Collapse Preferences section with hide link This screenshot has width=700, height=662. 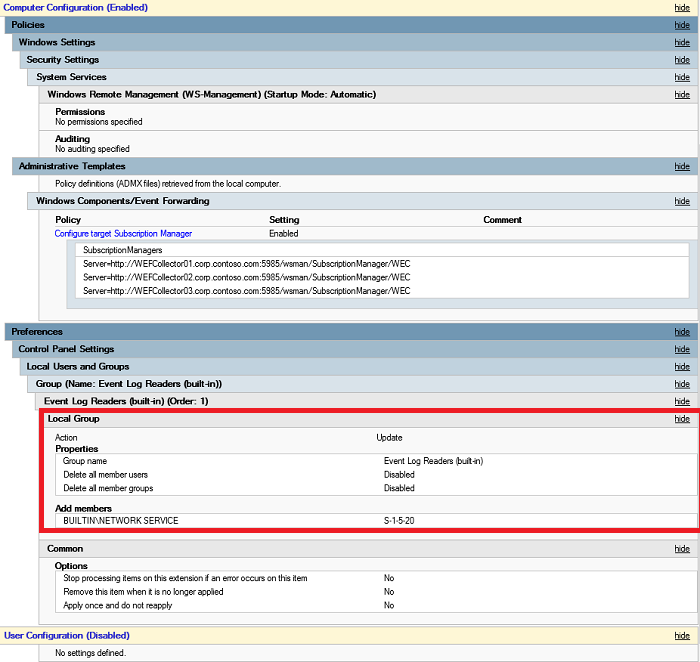point(682,332)
